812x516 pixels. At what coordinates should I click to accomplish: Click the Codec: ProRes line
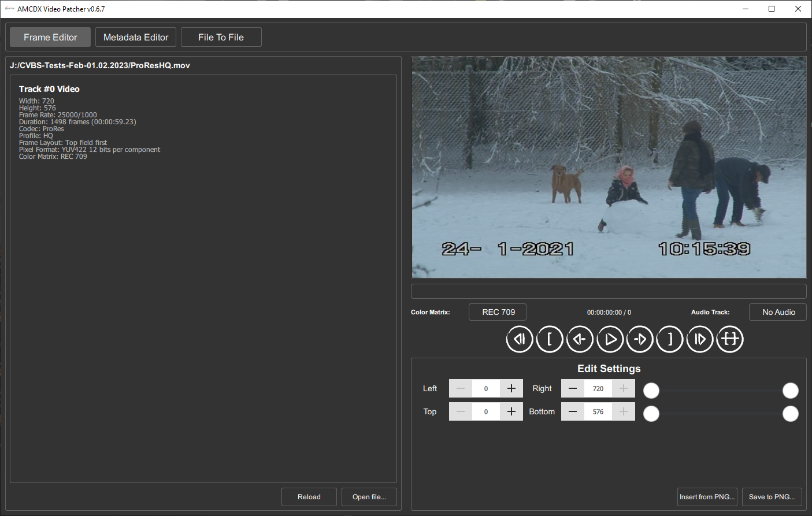point(41,129)
